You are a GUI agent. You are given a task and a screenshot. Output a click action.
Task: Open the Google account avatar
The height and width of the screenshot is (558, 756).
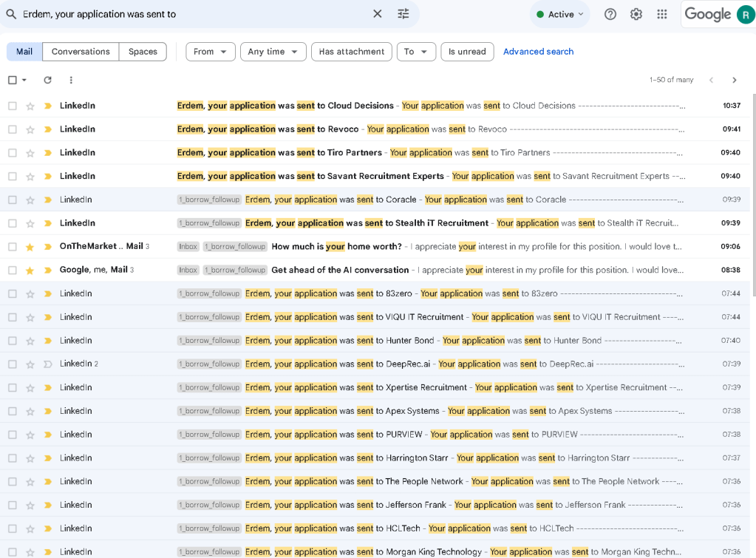[x=746, y=15]
